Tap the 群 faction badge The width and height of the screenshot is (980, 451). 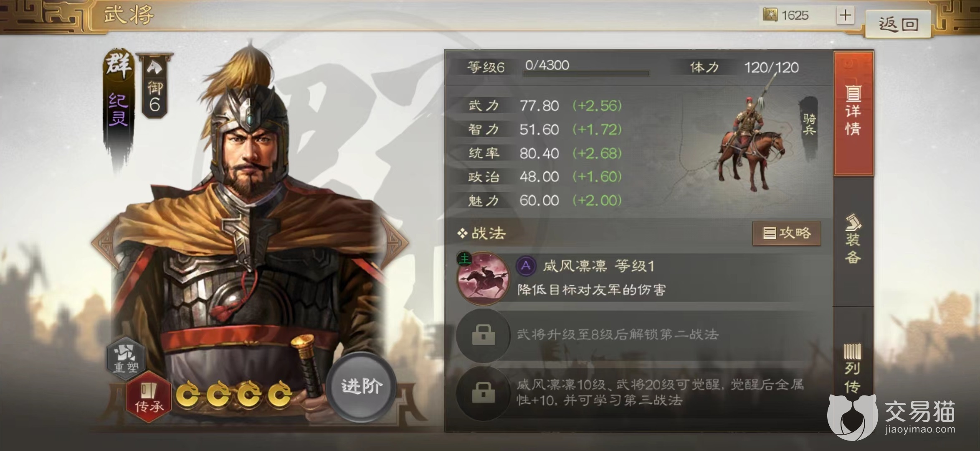click(119, 65)
